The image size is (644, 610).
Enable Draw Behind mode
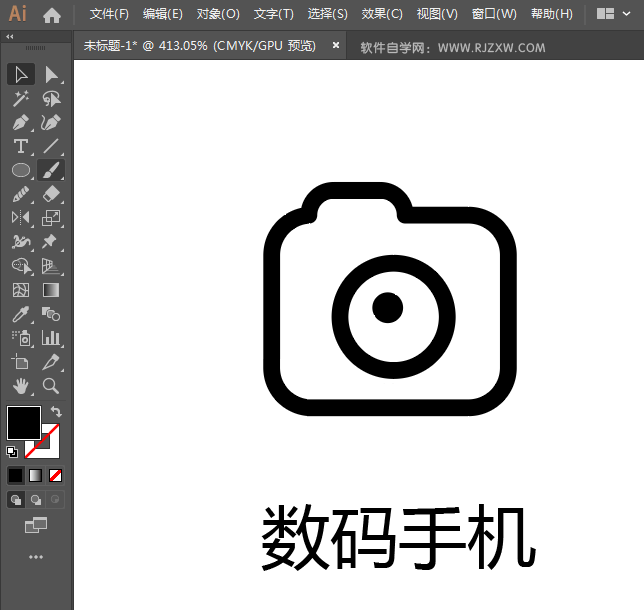(x=36, y=500)
